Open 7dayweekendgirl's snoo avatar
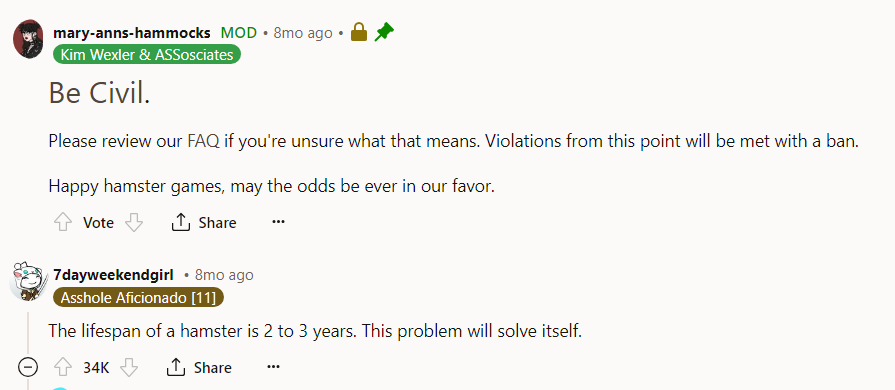The image size is (895, 390). point(29,282)
